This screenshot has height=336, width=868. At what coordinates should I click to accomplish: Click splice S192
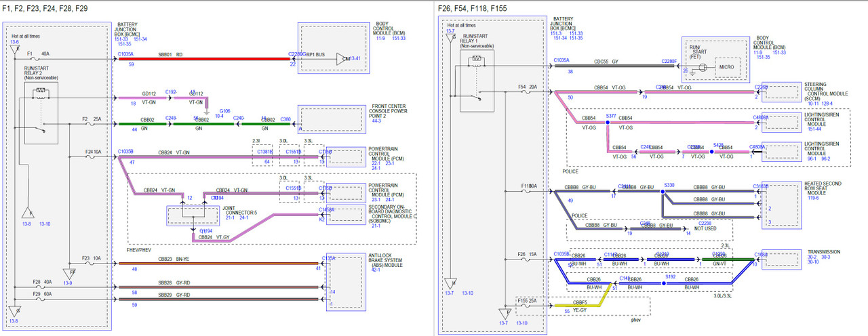(x=671, y=277)
